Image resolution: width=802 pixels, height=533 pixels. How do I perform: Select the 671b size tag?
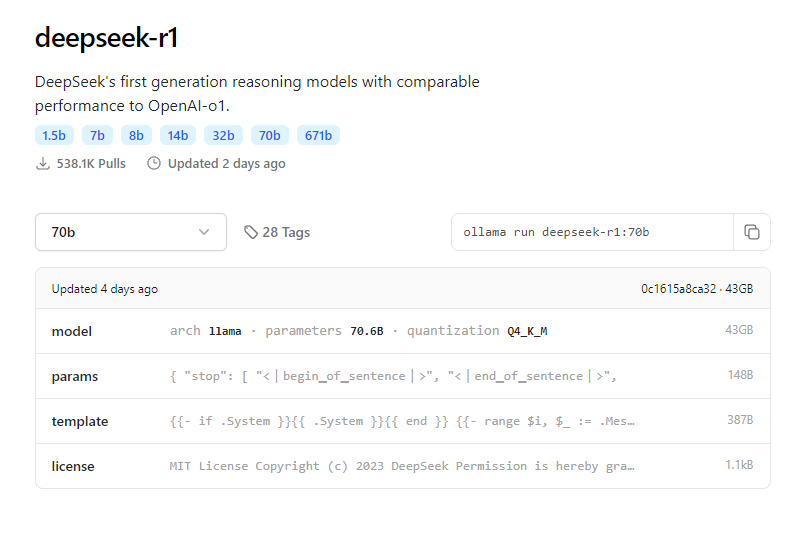click(x=318, y=135)
